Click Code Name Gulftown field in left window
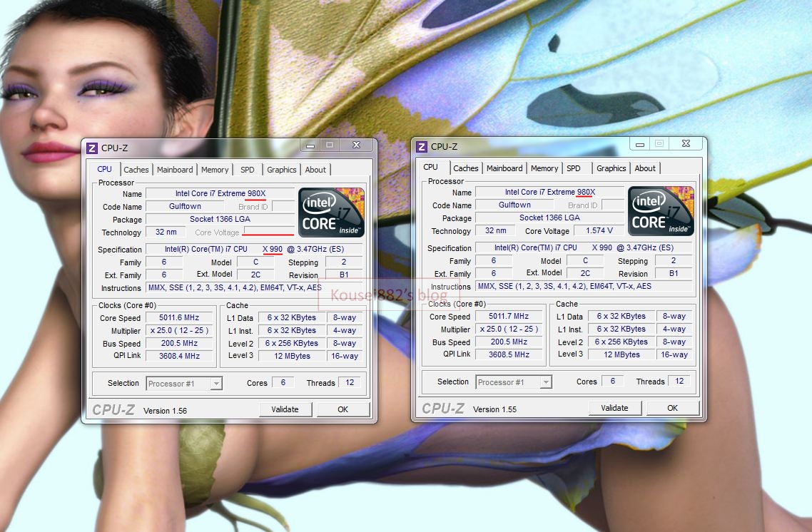The width and height of the screenshot is (812, 532). tap(185, 206)
